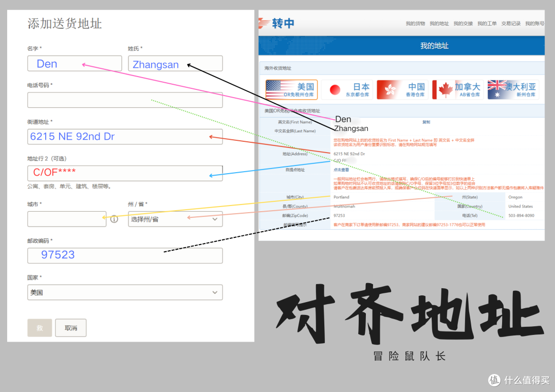Screen dimensions: 555x392
Task: Click the phone number 503-894-8090
Action: (521, 215)
